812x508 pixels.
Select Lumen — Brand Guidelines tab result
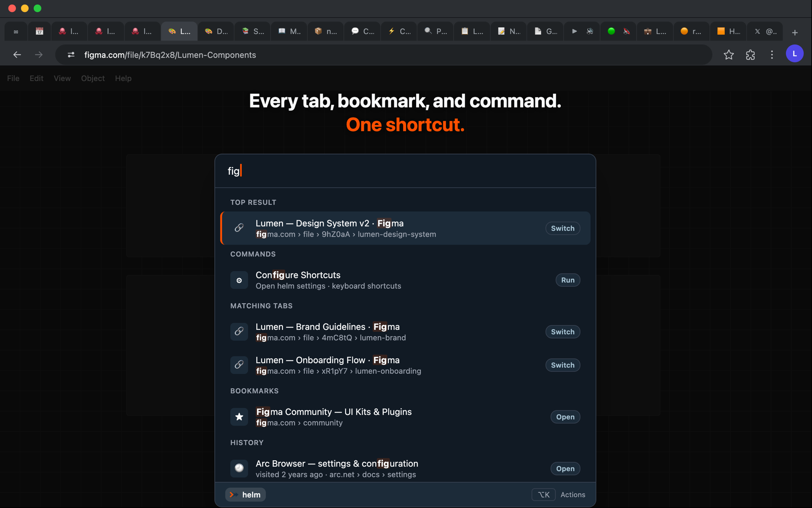[x=405, y=332]
